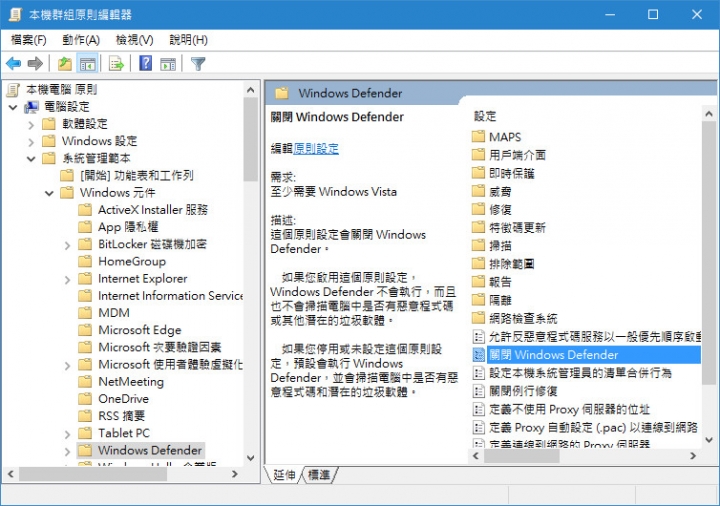
Task: Click the 隔離 folder icon
Action: [478, 300]
